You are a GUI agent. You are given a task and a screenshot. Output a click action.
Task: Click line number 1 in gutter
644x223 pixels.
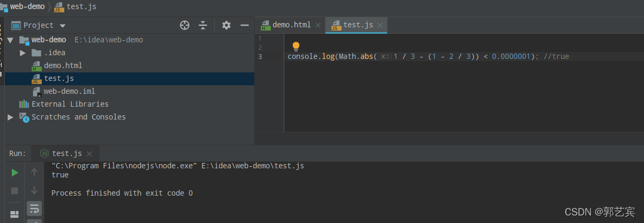tap(260, 38)
